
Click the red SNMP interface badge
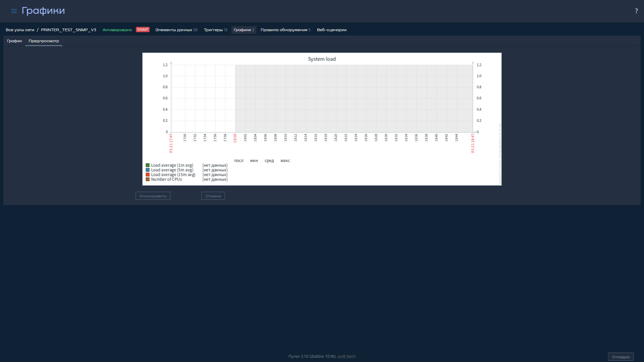(143, 29)
